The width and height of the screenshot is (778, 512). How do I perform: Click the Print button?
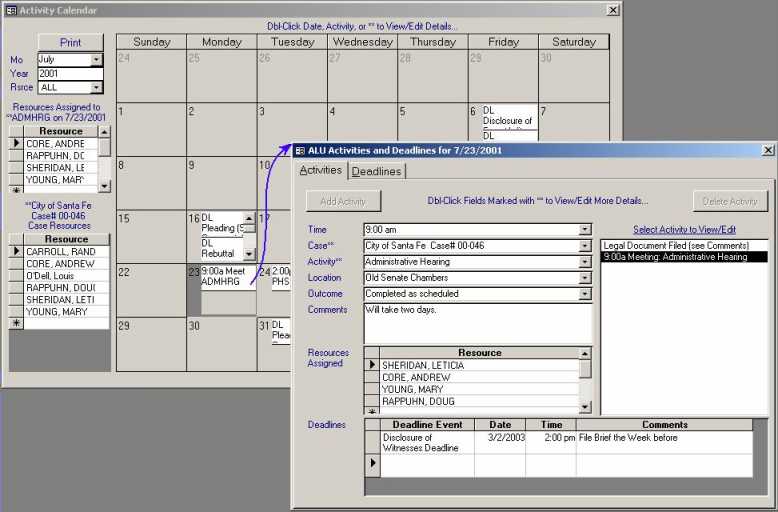(70, 42)
